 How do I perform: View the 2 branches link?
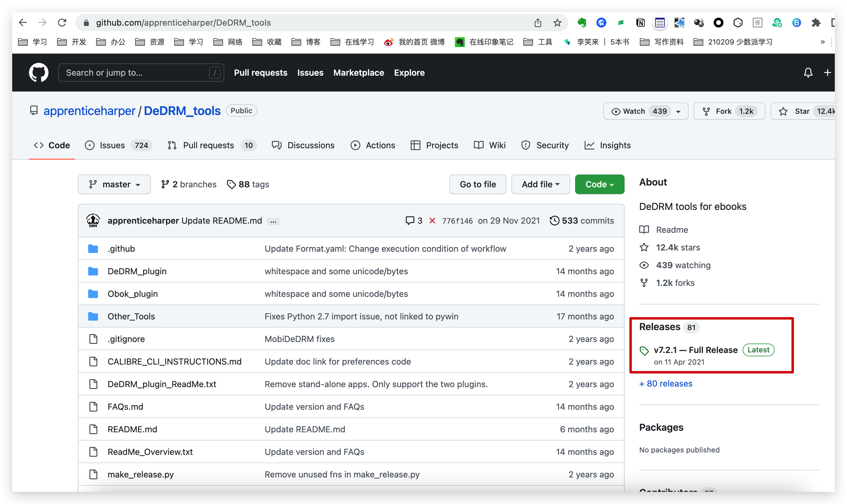click(189, 184)
